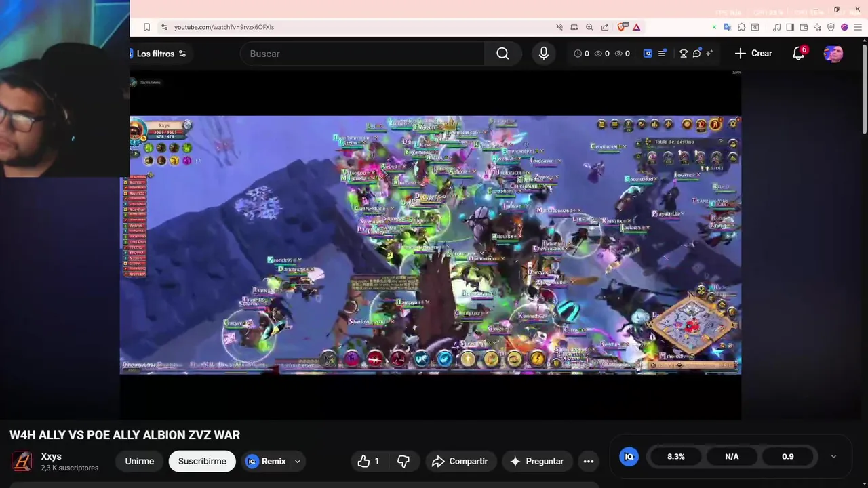The image size is (868, 488).
Task: Open the Xxys channel avatar
Action: [x=22, y=462]
